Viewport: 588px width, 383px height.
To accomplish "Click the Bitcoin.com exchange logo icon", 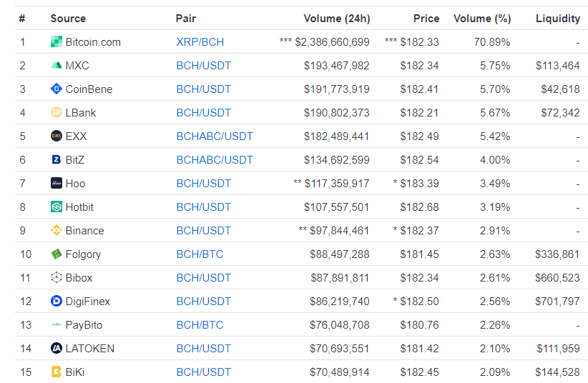I will 57,41.
